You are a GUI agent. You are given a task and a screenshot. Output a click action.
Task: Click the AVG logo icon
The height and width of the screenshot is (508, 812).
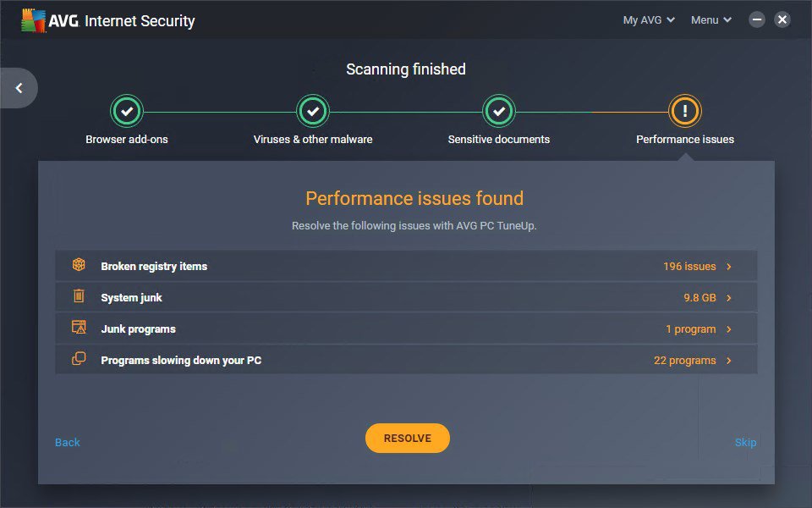click(x=34, y=20)
